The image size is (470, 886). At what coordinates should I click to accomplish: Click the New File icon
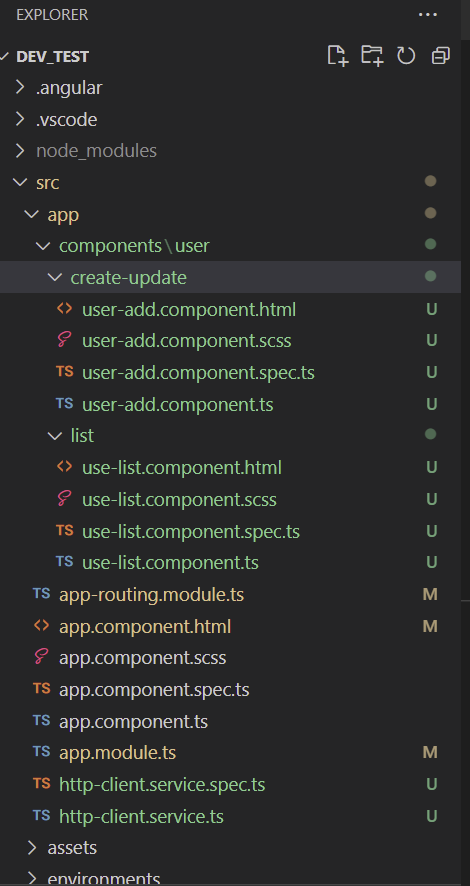coord(338,56)
